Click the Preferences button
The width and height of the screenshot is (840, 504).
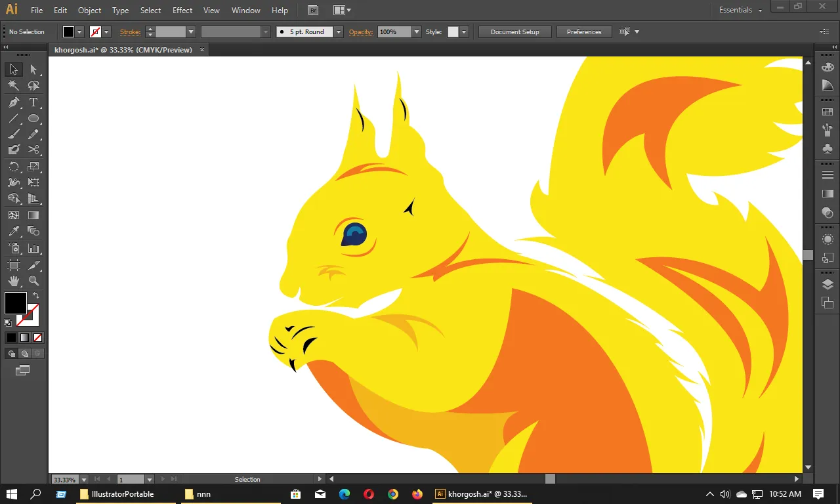(584, 31)
